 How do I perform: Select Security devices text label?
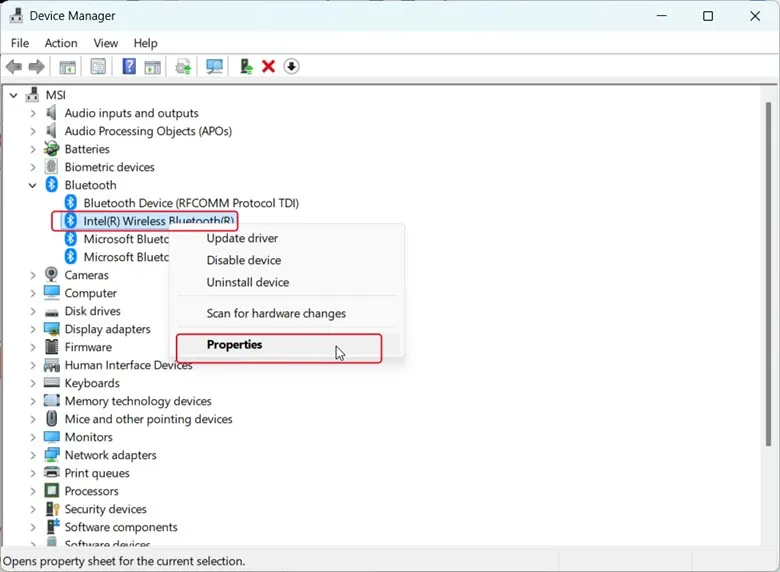105,509
